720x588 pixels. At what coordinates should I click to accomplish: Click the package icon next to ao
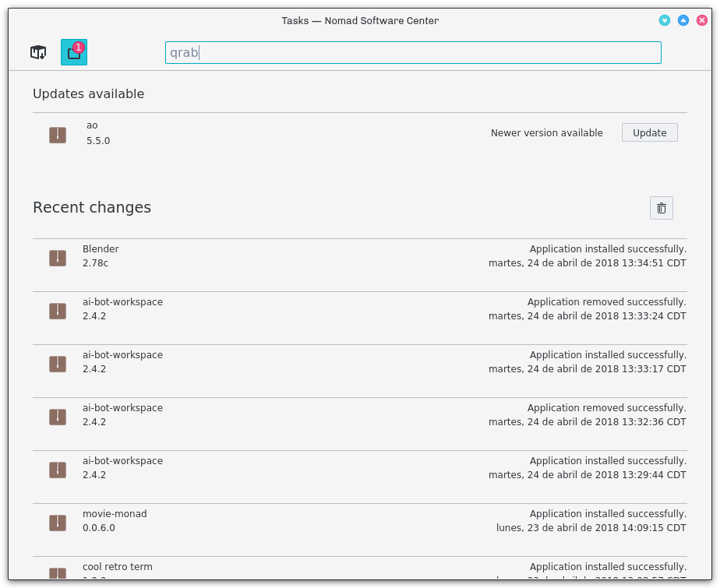tap(58, 135)
